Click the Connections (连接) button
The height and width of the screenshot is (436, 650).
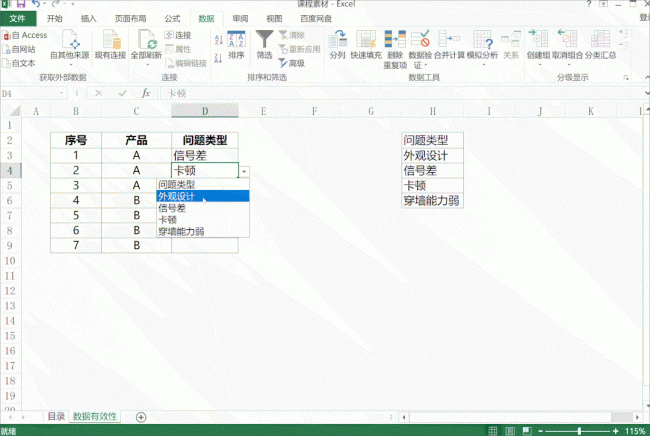click(178, 35)
